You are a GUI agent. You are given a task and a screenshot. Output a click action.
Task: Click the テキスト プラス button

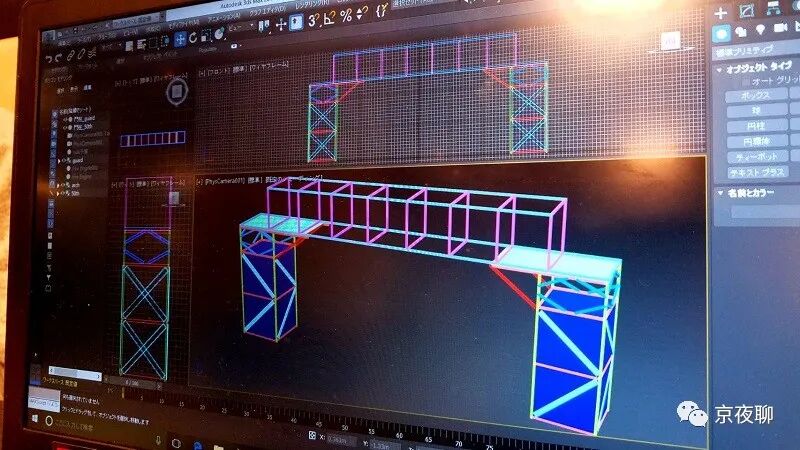(x=759, y=173)
